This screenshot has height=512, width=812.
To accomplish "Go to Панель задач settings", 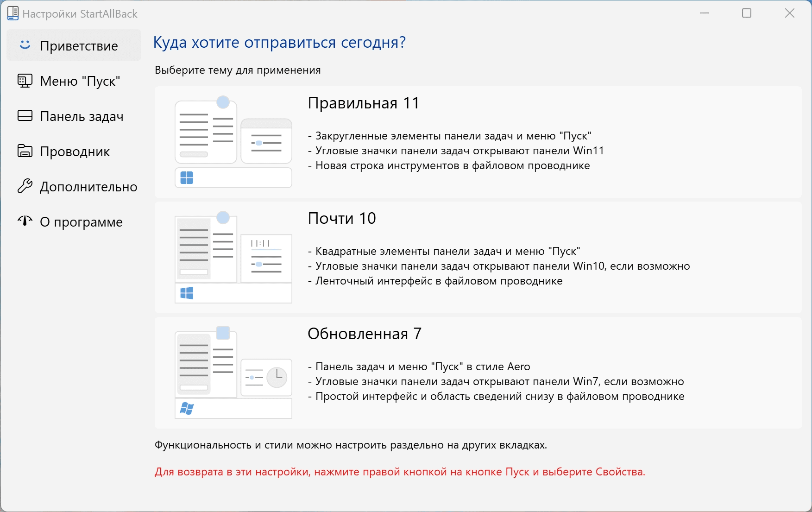I will pos(74,116).
